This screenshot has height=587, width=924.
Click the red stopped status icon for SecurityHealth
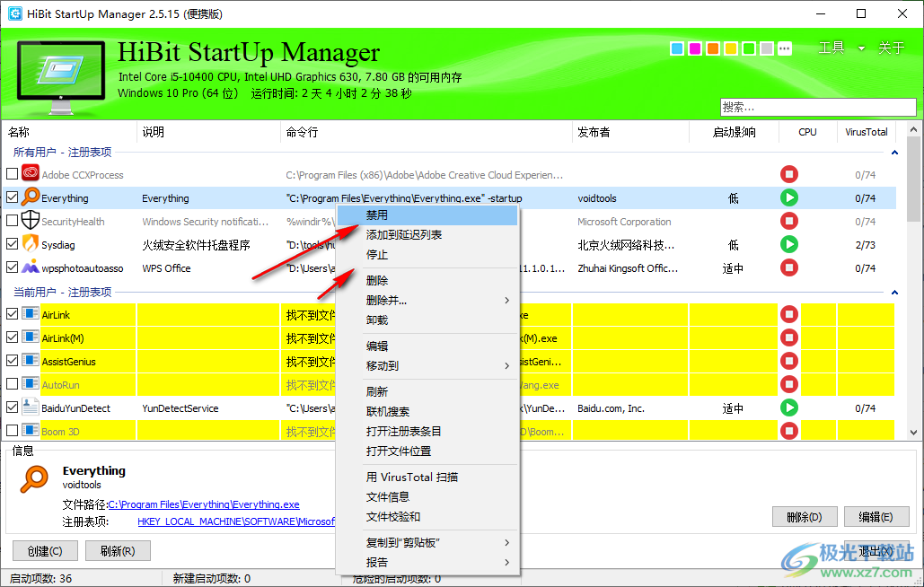point(789,221)
